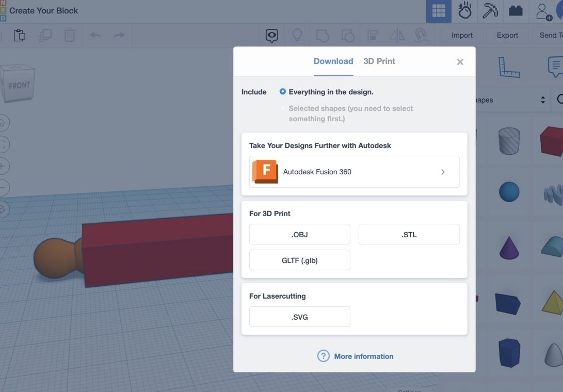Viewport: 563px width, 392px height.
Task: Click the Export button
Action: pos(507,35)
